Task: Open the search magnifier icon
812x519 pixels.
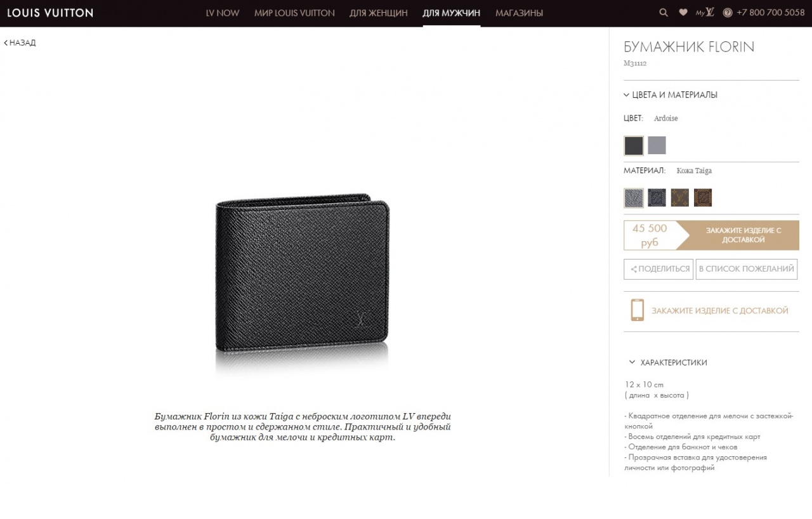Action: 664,13
